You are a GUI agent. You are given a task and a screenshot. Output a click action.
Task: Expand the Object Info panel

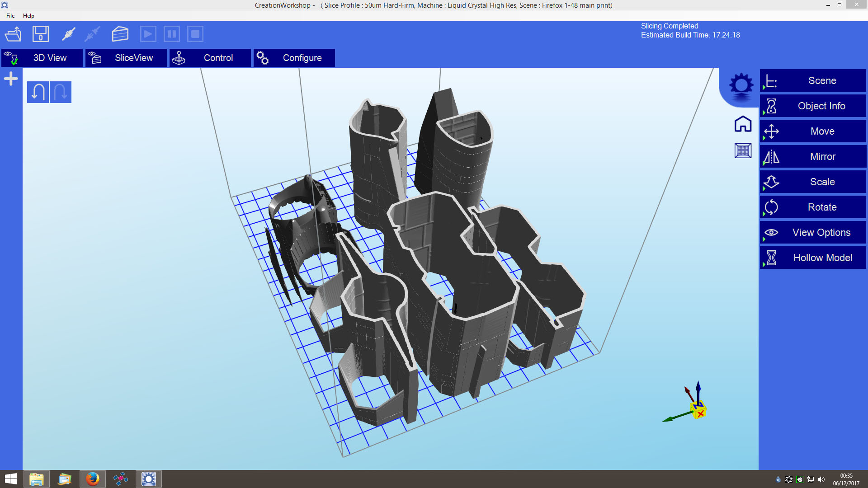coord(813,106)
